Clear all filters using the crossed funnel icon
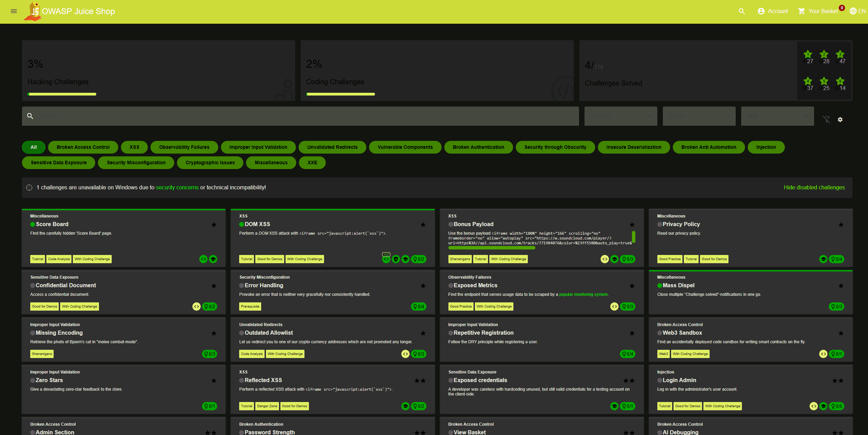The height and width of the screenshot is (435, 868). pyautogui.click(x=826, y=120)
